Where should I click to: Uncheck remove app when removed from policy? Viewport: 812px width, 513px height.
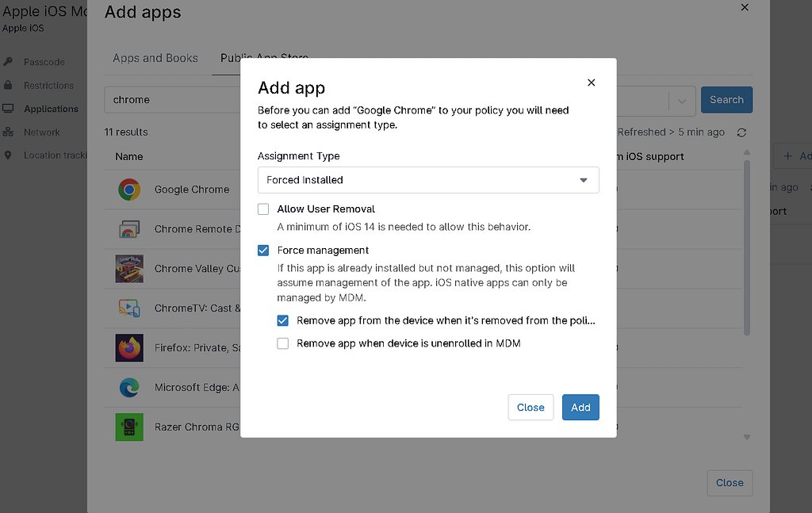282,320
